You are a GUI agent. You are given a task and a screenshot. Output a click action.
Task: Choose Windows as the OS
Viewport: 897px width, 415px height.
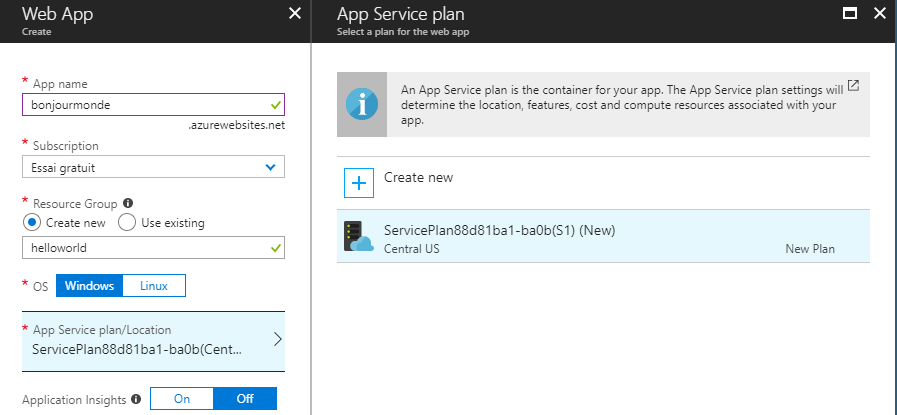[x=90, y=286]
